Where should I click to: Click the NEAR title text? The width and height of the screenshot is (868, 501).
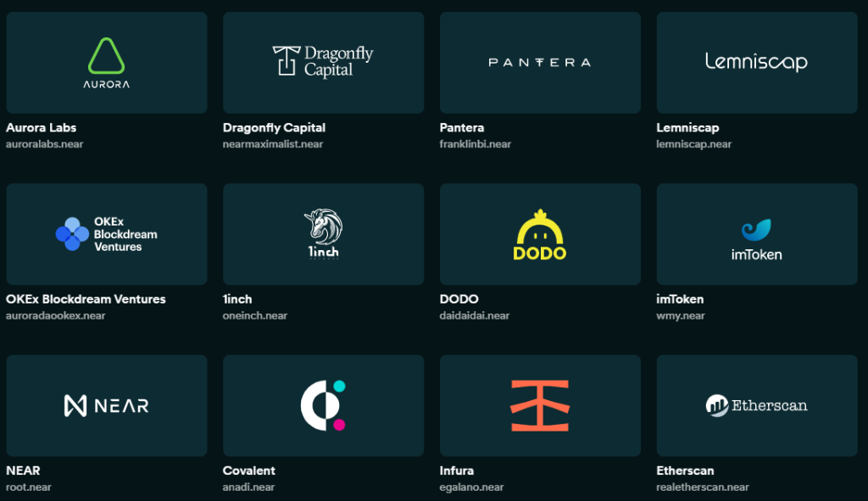pos(23,470)
